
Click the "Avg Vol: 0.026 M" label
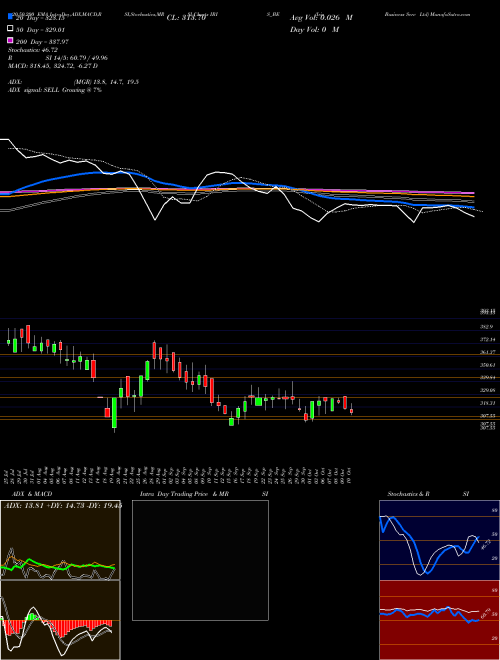click(x=321, y=18)
